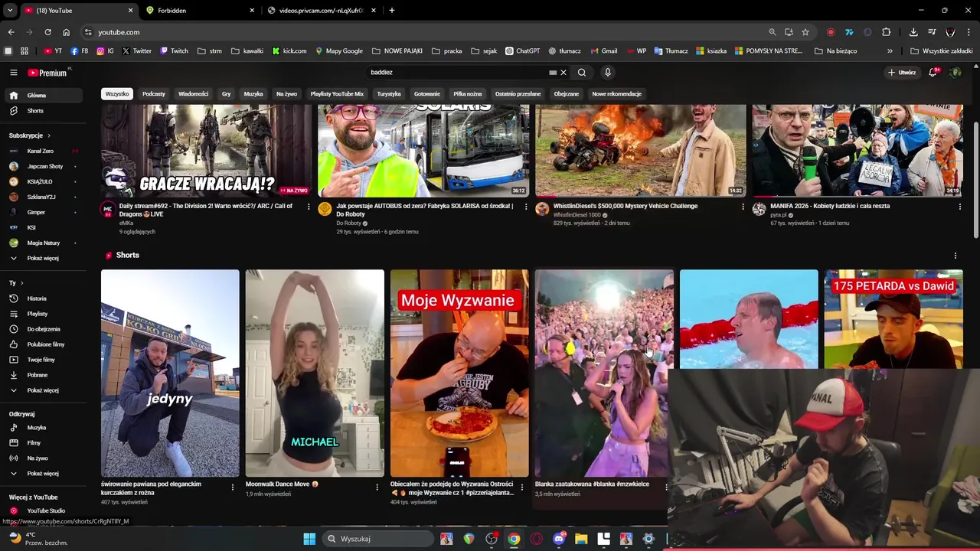Open the Japczan Shoty subscription
Image resolution: width=980 pixels, height=551 pixels.
coord(43,166)
